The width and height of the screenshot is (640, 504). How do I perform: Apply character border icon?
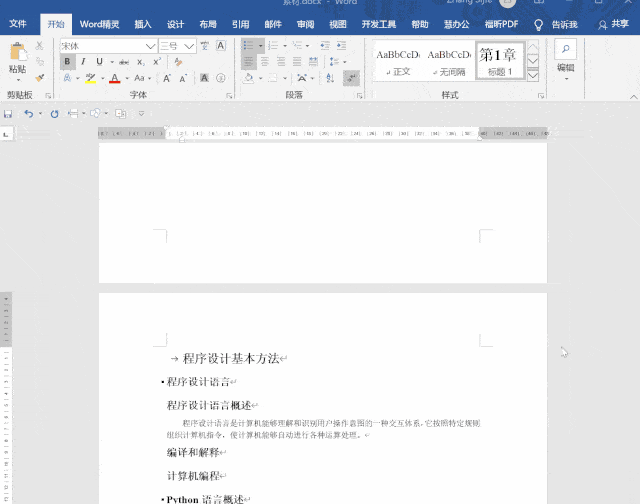click(221, 46)
